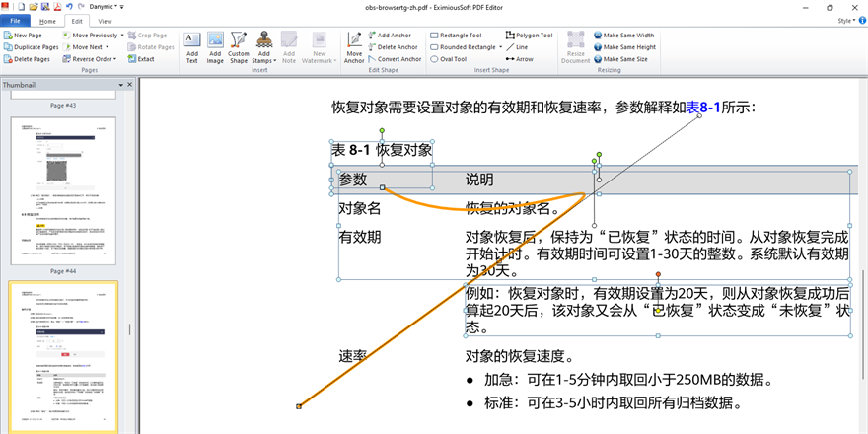
Task: Switch to the Home ribbon tab
Action: (x=47, y=21)
